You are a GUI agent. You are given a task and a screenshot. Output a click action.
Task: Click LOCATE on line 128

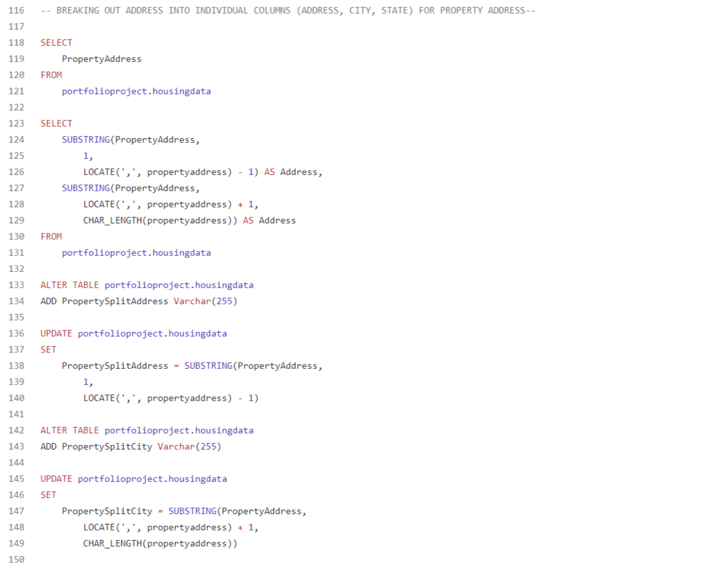click(x=99, y=204)
